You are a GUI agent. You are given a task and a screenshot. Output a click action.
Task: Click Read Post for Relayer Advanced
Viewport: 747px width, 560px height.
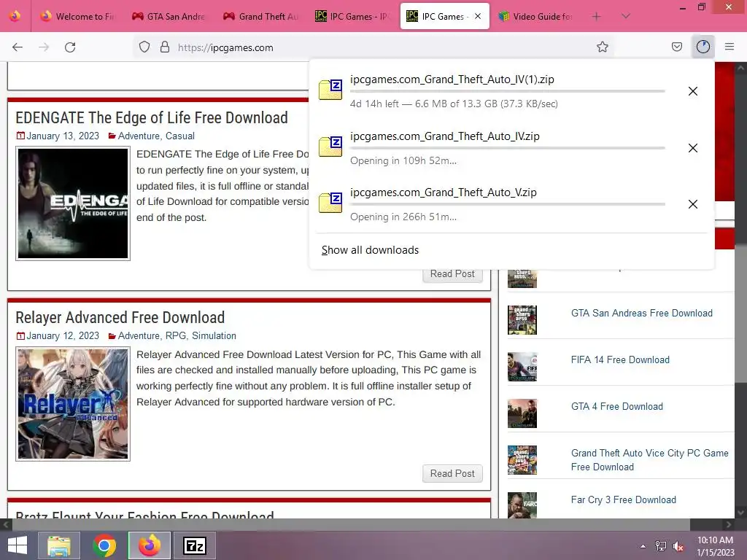[x=452, y=473]
